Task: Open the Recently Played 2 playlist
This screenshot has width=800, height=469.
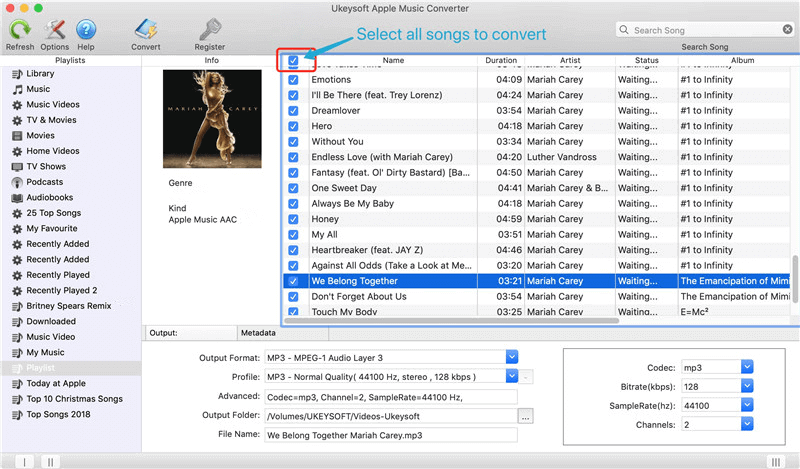Action: pyautogui.click(x=61, y=290)
